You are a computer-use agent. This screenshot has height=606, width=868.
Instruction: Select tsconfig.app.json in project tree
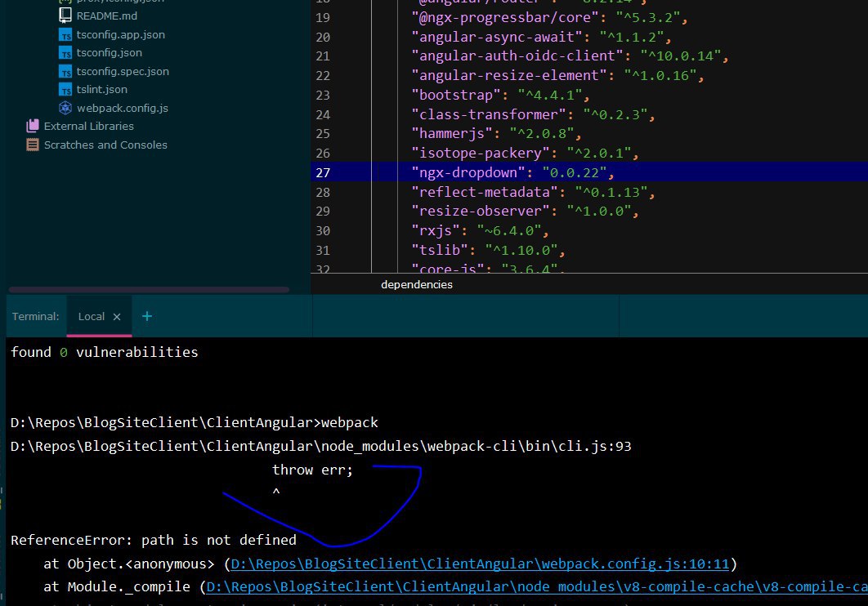pyautogui.click(x=121, y=35)
